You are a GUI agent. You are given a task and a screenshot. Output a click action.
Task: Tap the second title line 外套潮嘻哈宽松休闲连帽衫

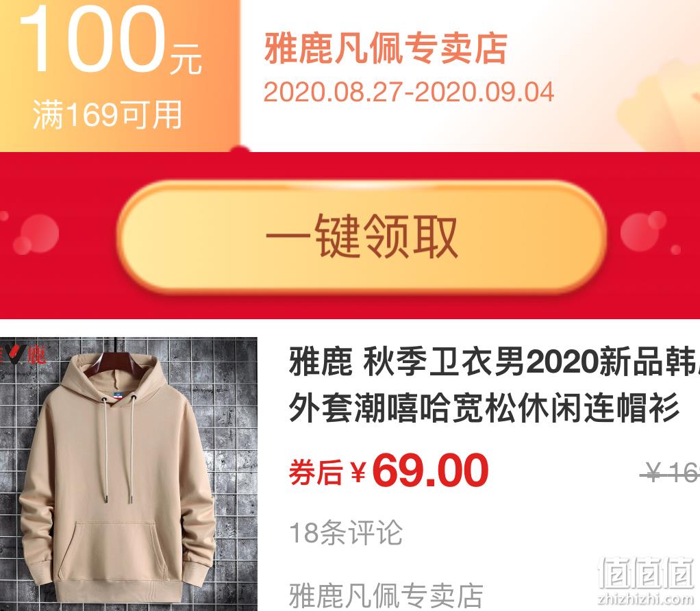coord(484,408)
